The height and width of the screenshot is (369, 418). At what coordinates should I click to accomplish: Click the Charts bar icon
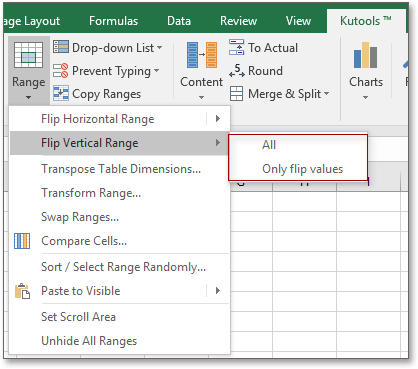click(x=365, y=55)
